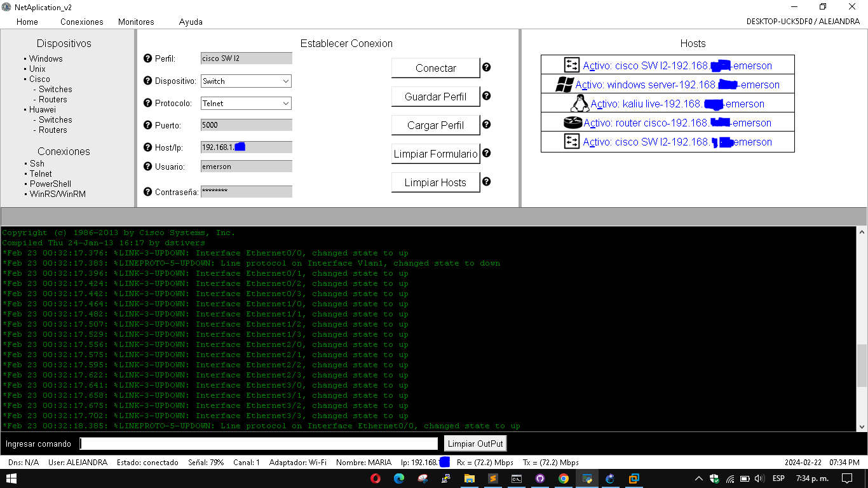
Task: Click help icon next to Guardar Perfil
Action: click(x=487, y=96)
